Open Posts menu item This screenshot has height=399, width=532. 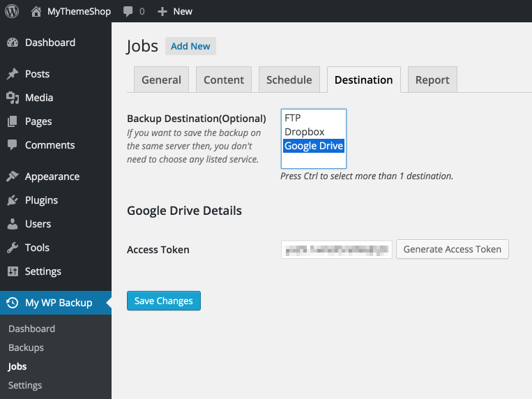[x=38, y=74]
